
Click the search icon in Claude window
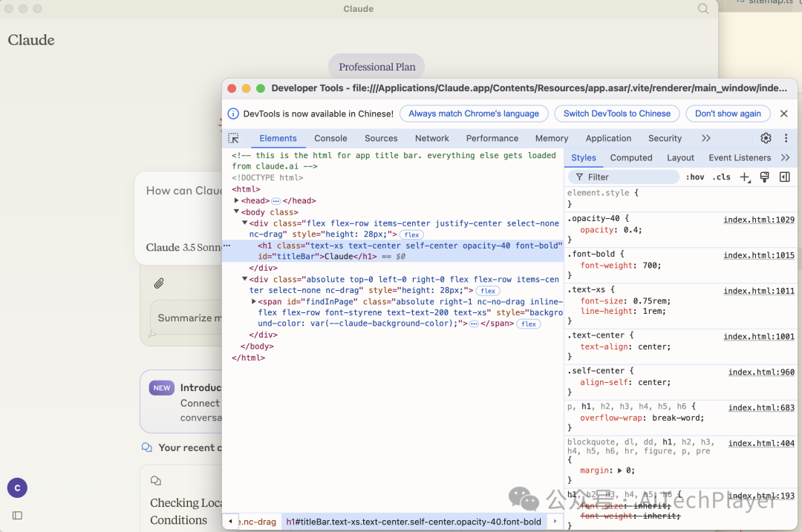[x=703, y=9]
